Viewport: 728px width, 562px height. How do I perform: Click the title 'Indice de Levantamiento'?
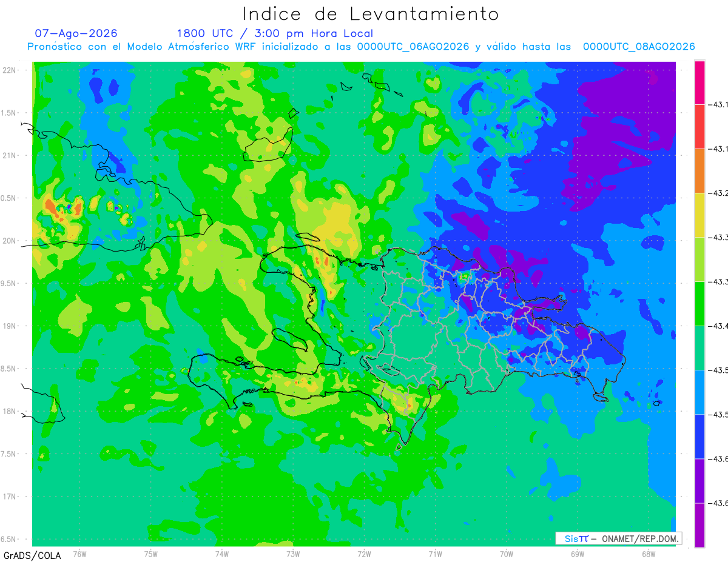[x=371, y=13]
